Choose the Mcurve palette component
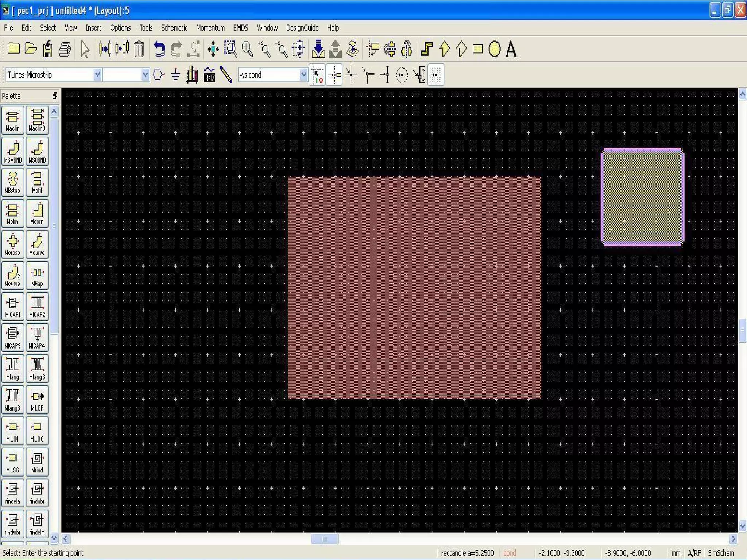This screenshot has height=560, width=747. click(37, 245)
